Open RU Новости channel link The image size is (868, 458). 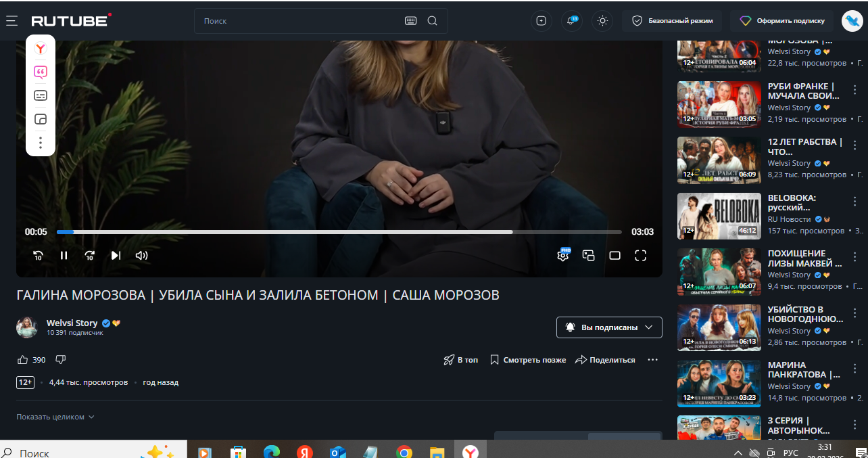pos(789,219)
